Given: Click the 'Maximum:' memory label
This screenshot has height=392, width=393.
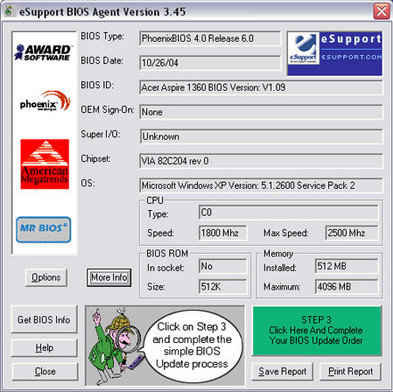Looking at the screenshot, I should click(282, 287).
